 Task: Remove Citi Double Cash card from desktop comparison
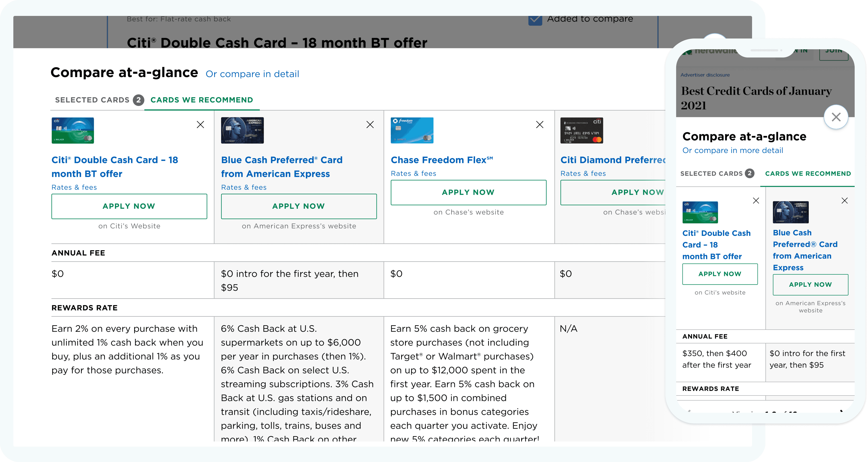click(x=200, y=125)
